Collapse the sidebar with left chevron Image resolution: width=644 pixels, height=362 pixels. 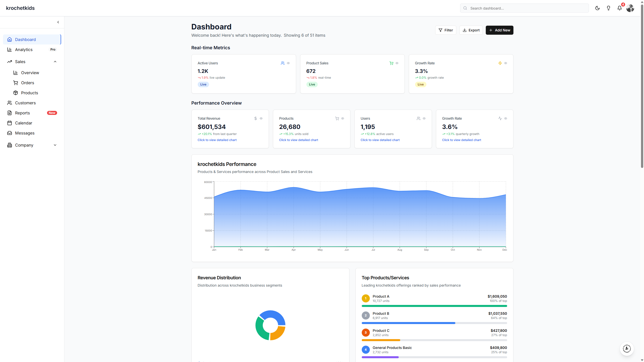tap(58, 22)
